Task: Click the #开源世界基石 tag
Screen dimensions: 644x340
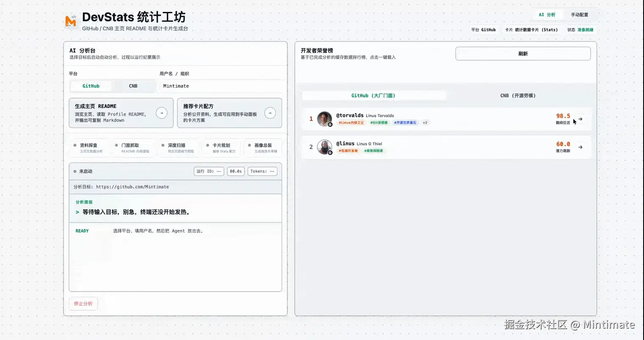Action: coord(405,122)
